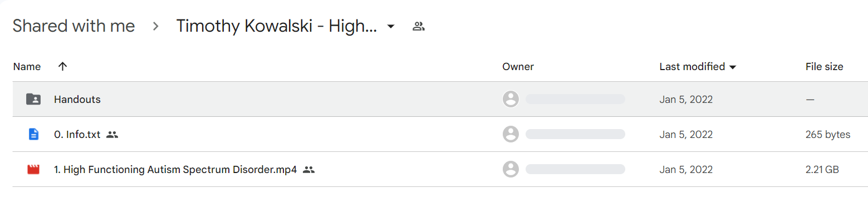The image size is (868, 222).
Task: Click the File size column header
Action: [824, 67]
